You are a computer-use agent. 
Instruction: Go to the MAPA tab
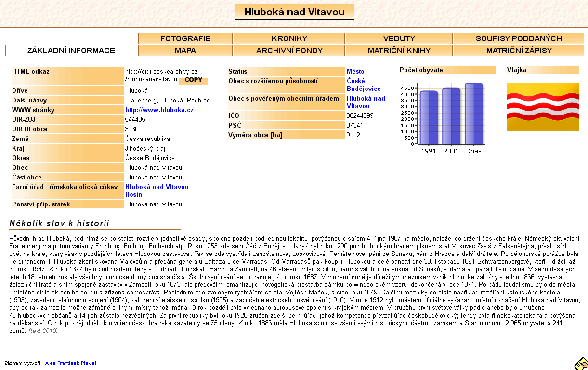[x=185, y=51]
